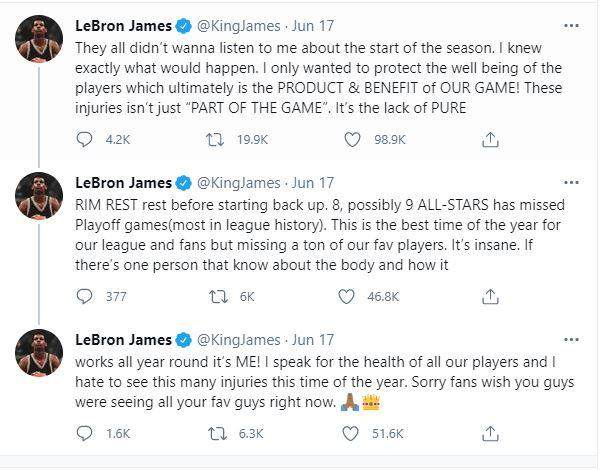
Task: Like the tweet with 51.6K likes
Action: (x=352, y=434)
